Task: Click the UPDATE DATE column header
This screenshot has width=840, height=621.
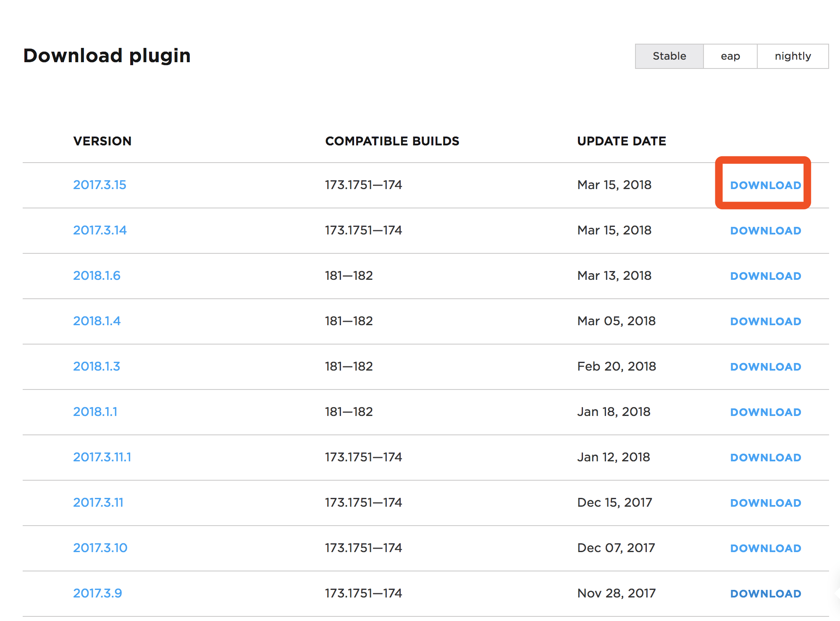Action: point(622,141)
